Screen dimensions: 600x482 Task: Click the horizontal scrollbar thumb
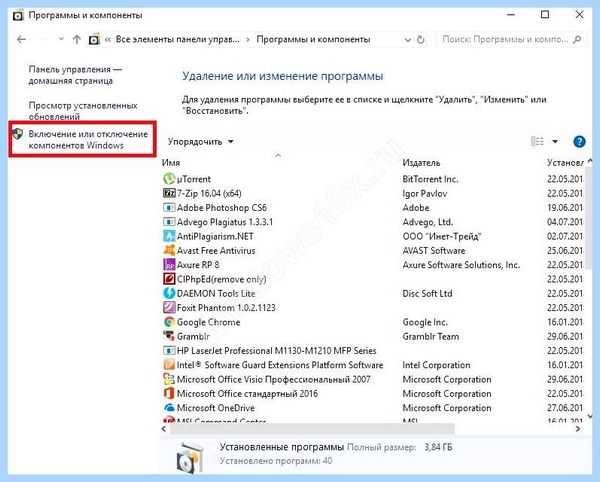click(312, 429)
